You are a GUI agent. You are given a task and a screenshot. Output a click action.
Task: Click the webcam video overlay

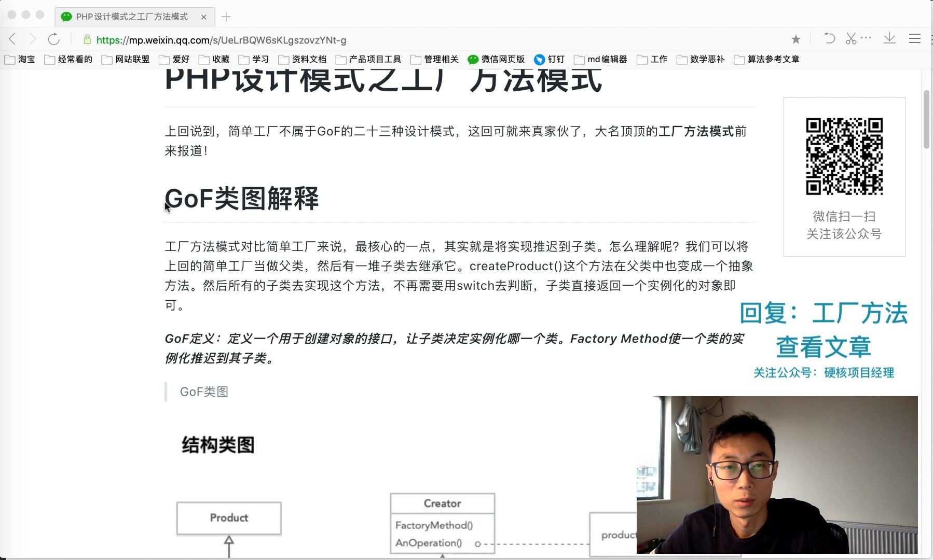point(777,475)
